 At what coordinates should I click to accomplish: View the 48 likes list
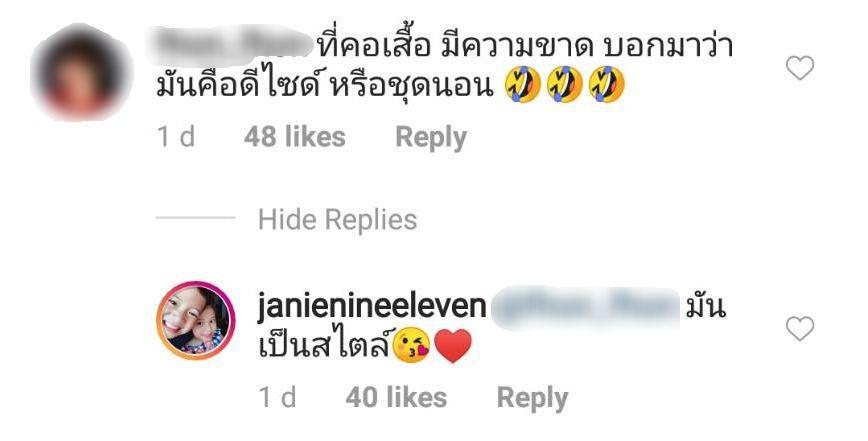coord(294,137)
